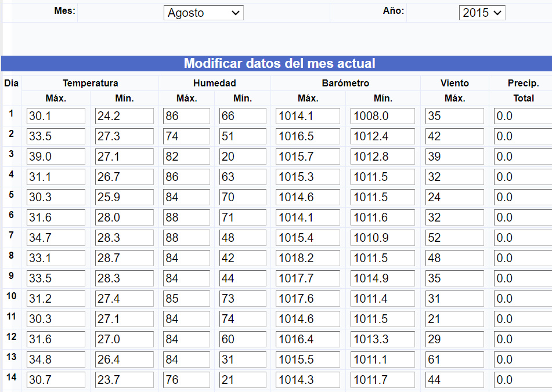552x392 pixels.
Task: Select day 3 max temperature field 39.0
Action: (x=56, y=157)
